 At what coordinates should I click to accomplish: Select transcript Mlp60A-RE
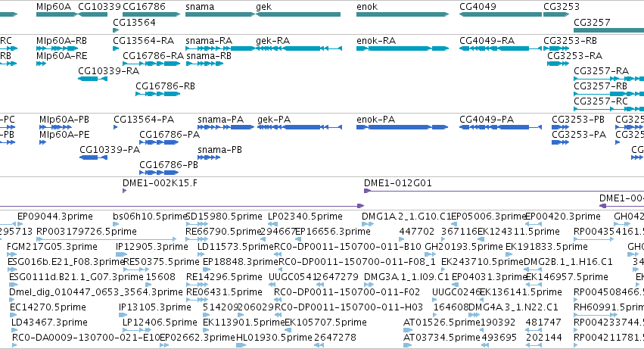(x=61, y=56)
